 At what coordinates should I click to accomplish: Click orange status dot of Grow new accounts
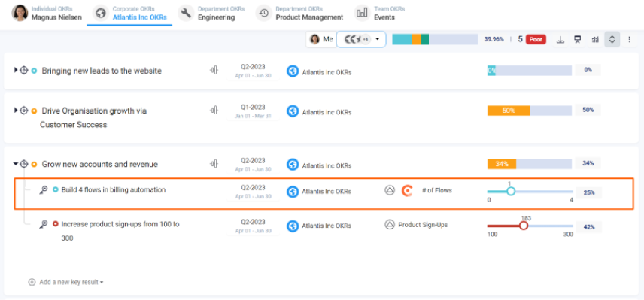coord(34,164)
